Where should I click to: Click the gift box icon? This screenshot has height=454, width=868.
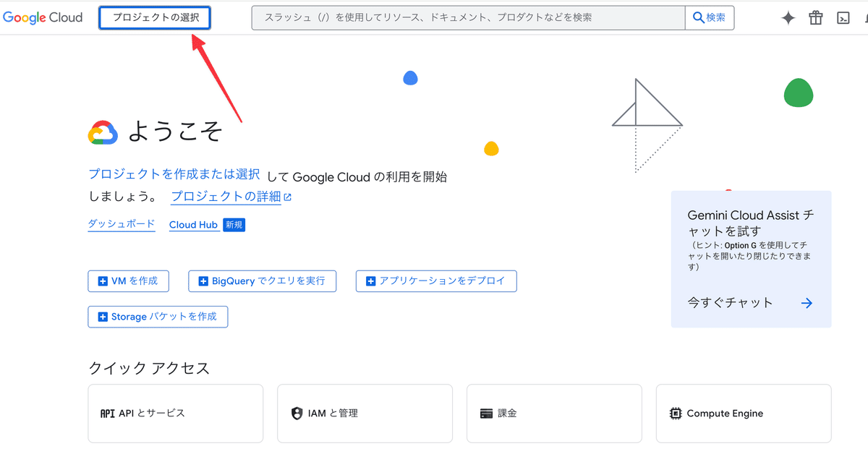pos(816,18)
